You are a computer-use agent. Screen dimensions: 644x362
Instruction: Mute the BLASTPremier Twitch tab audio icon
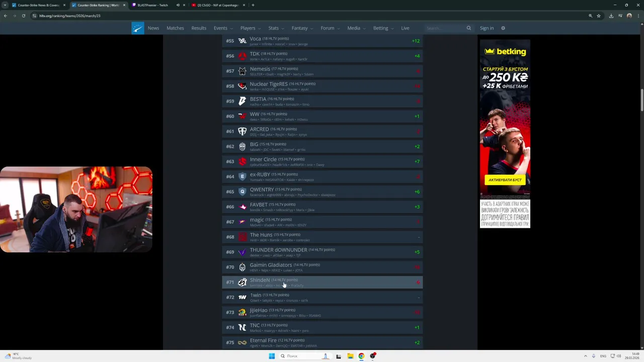click(x=178, y=5)
